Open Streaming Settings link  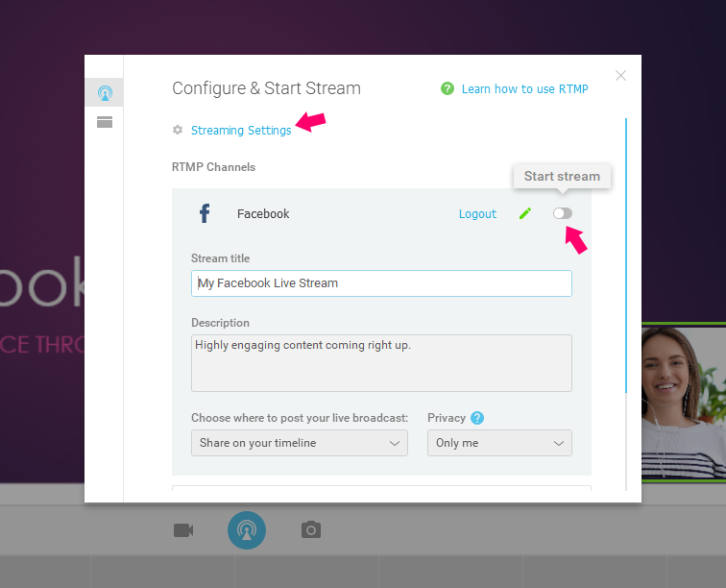(241, 131)
